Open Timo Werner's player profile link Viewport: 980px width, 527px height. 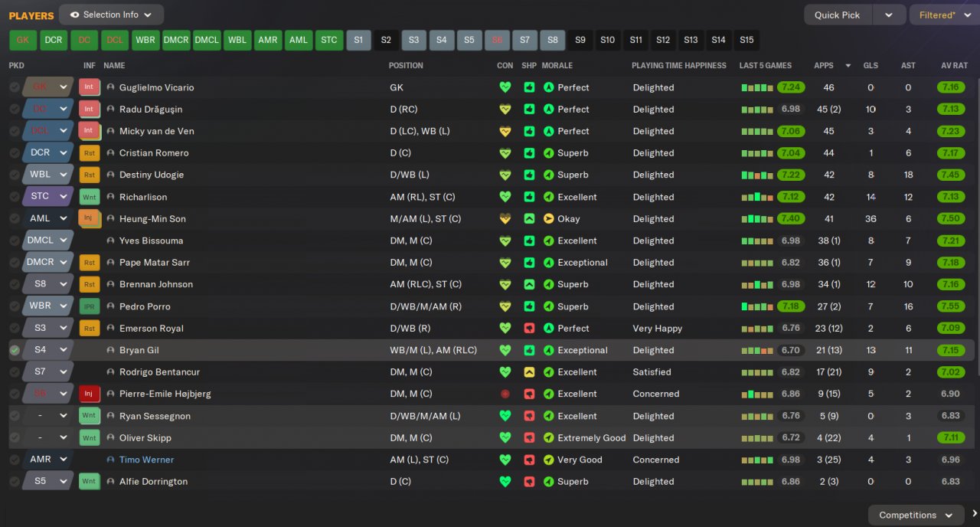point(146,460)
